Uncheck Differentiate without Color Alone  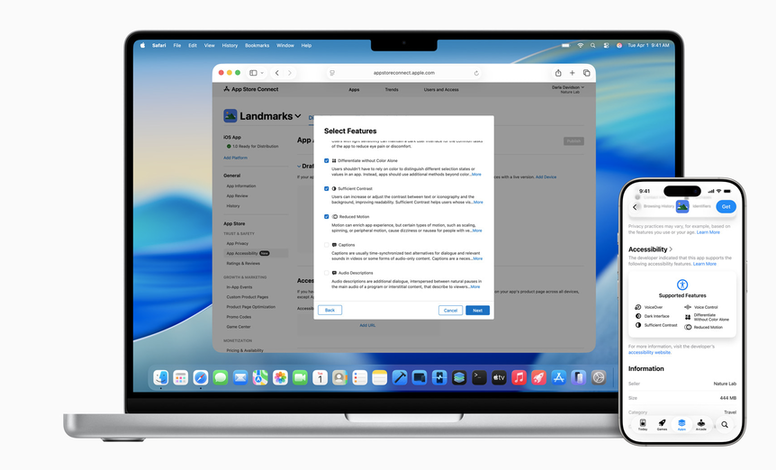coord(326,161)
